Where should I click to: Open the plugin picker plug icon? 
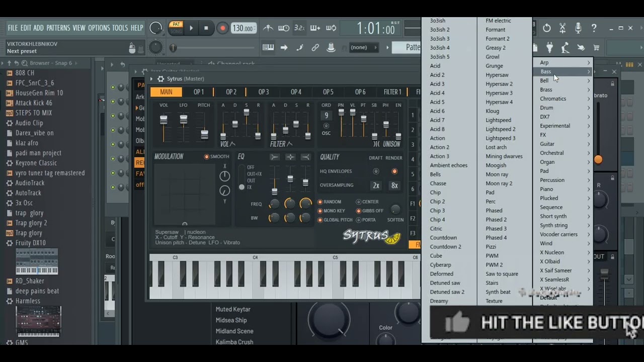point(550,48)
